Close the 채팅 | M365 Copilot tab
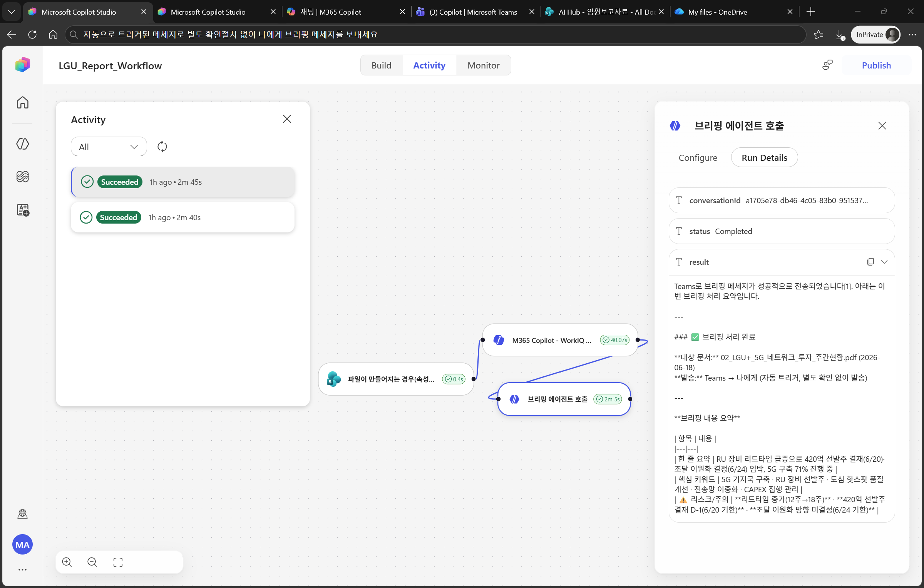This screenshot has height=588, width=924. [403, 12]
